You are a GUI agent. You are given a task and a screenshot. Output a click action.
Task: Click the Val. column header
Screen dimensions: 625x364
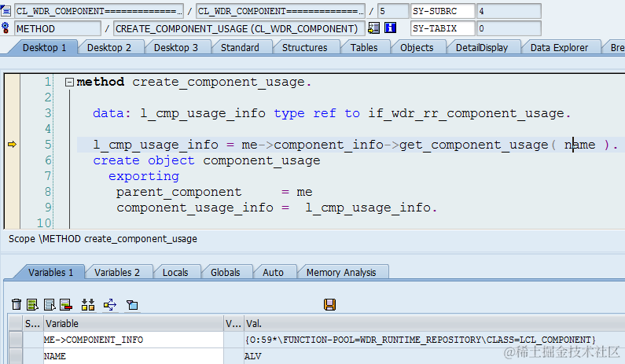pyautogui.click(x=434, y=323)
